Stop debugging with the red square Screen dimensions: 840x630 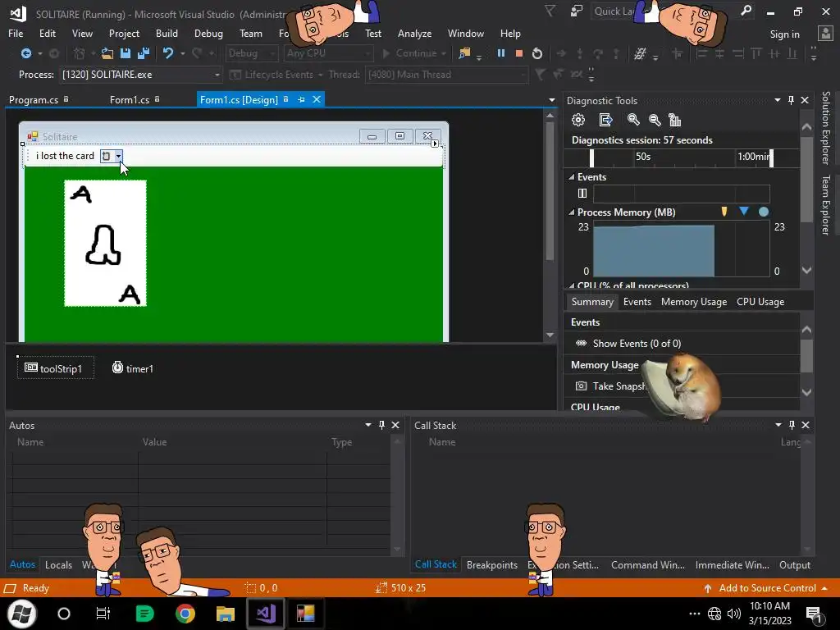(518, 53)
